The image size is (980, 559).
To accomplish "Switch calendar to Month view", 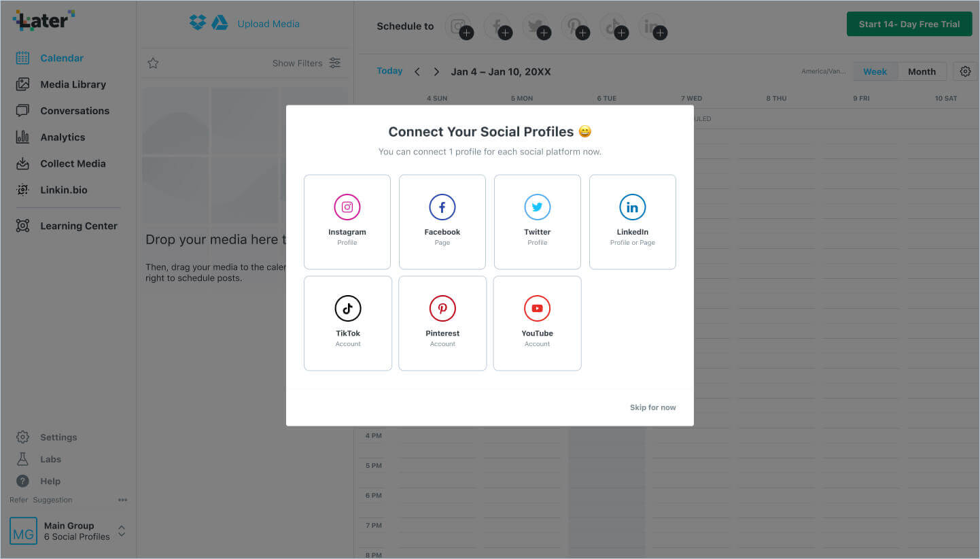I will click(x=922, y=71).
